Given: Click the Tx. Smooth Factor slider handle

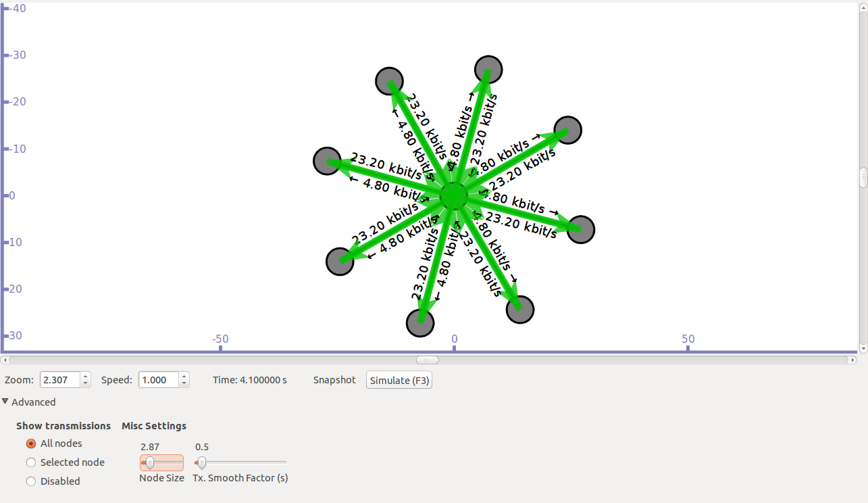Looking at the screenshot, I should pyautogui.click(x=201, y=462).
